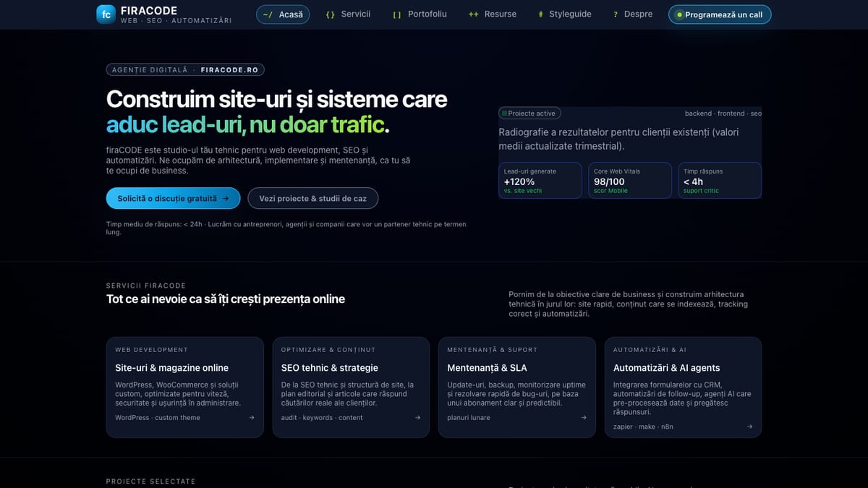
Task: Click scor Mobile caption
Action: coord(610,191)
